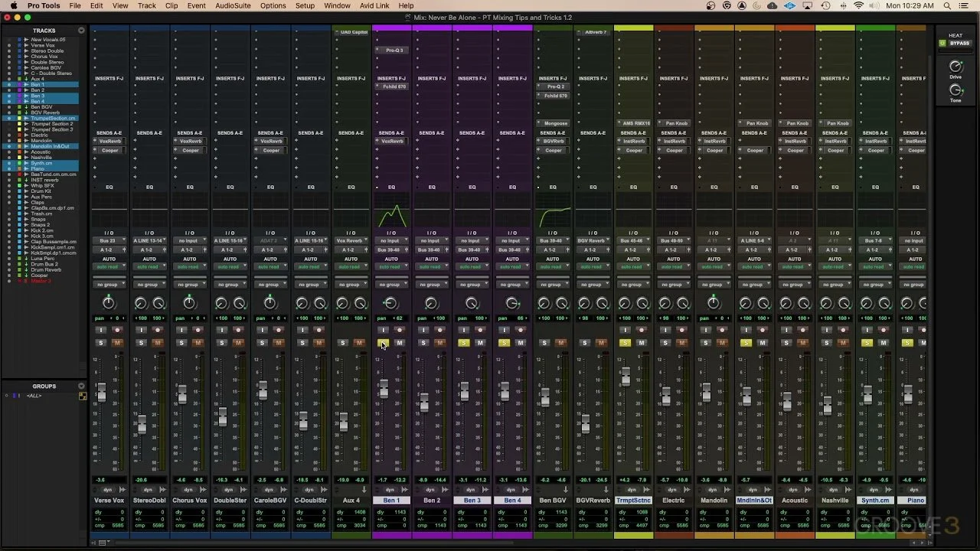Click the Mandolin pan knob
The height and width of the screenshot is (551, 980).
click(x=714, y=303)
